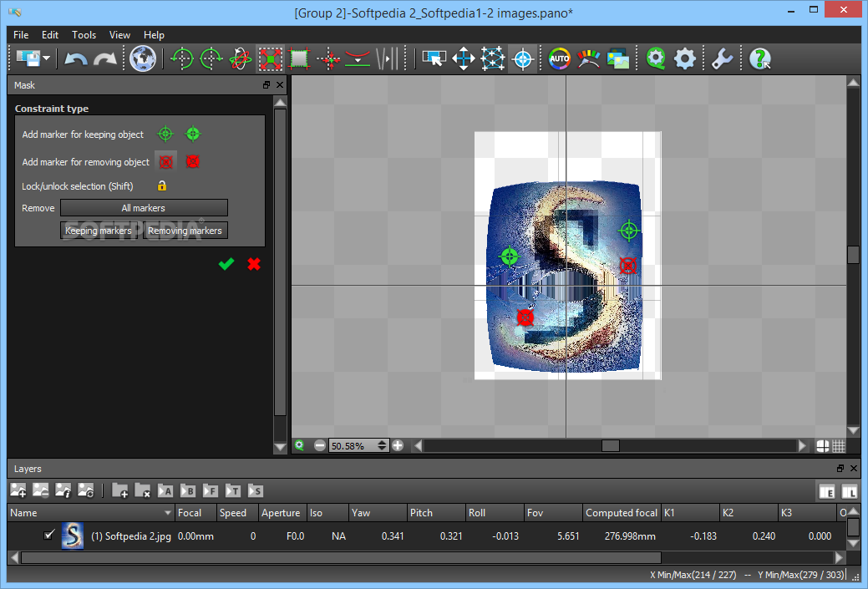The height and width of the screenshot is (589, 868).
Task: Select the pointer selection tool with cursor
Action: [x=434, y=58]
